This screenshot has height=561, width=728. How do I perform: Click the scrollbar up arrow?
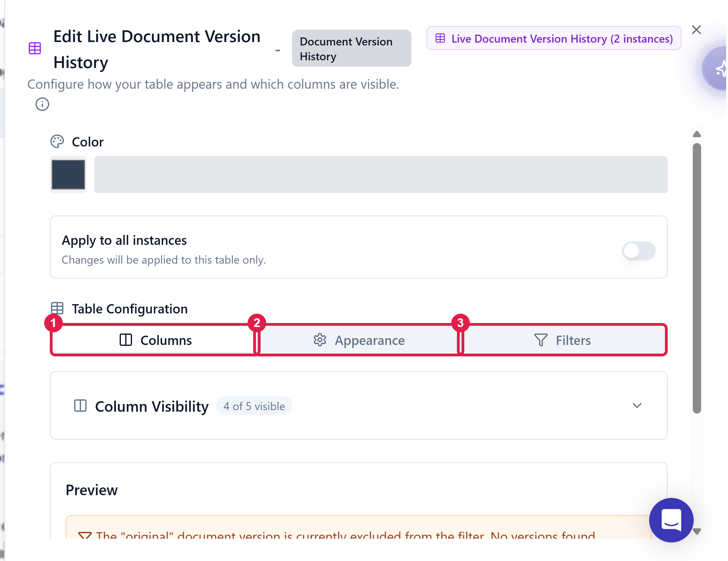click(696, 134)
